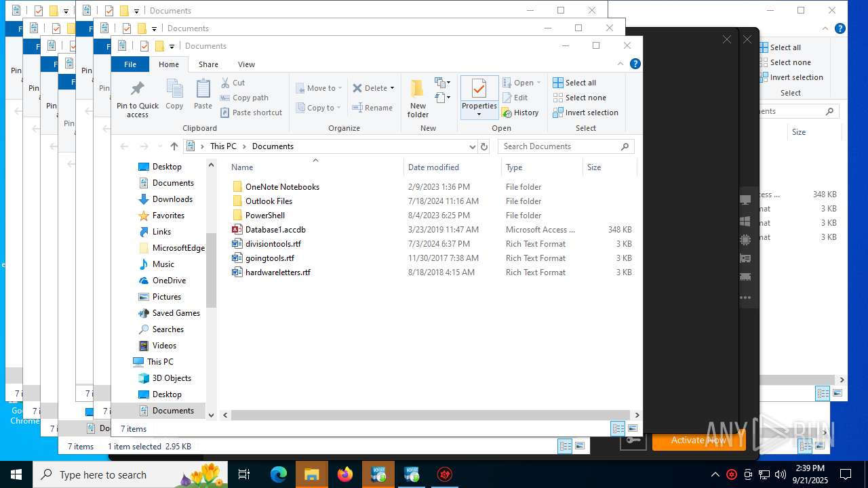Select the Outlook Files folder
Image resolution: width=868 pixels, height=488 pixels.
pyautogui.click(x=269, y=201)
